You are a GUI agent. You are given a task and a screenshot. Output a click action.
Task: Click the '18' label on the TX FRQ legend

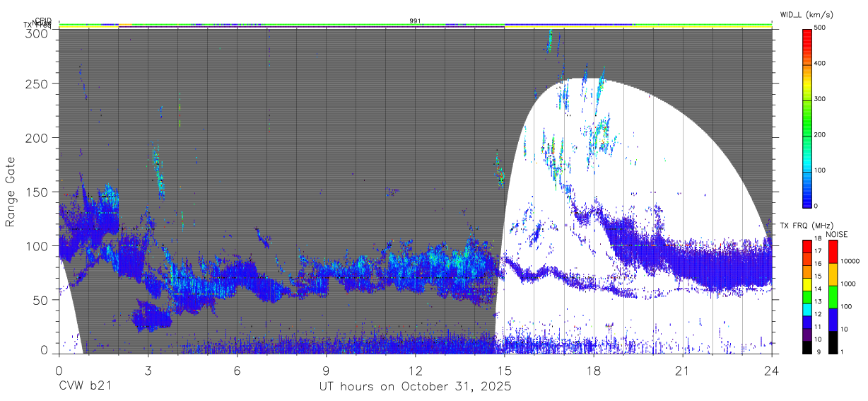[x=819, y=240]
